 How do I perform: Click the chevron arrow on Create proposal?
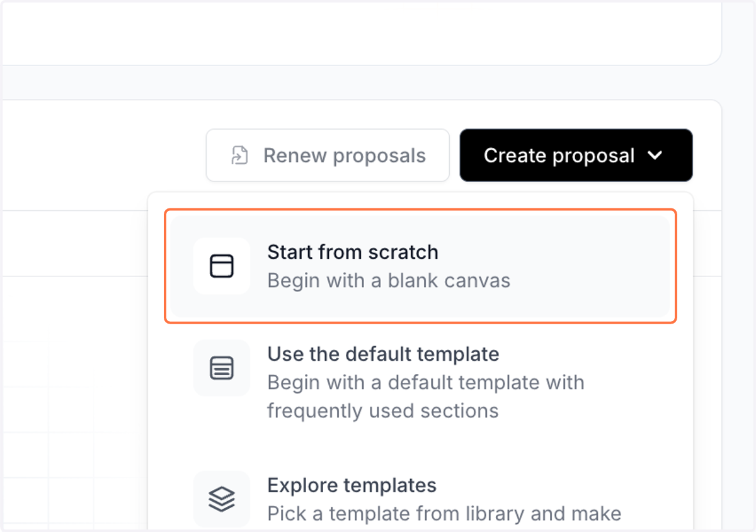[x=655, y=156]
